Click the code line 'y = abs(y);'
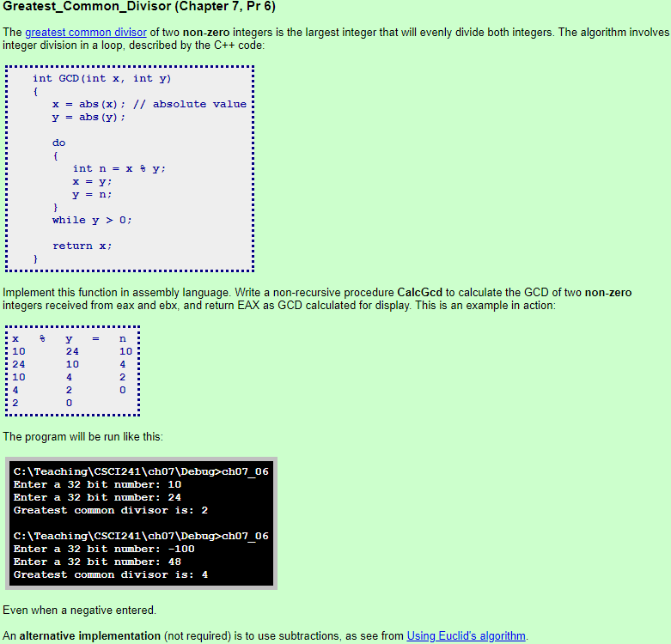Image resolution: width=671 pixels, height=644 pixels. coord(88,117)
